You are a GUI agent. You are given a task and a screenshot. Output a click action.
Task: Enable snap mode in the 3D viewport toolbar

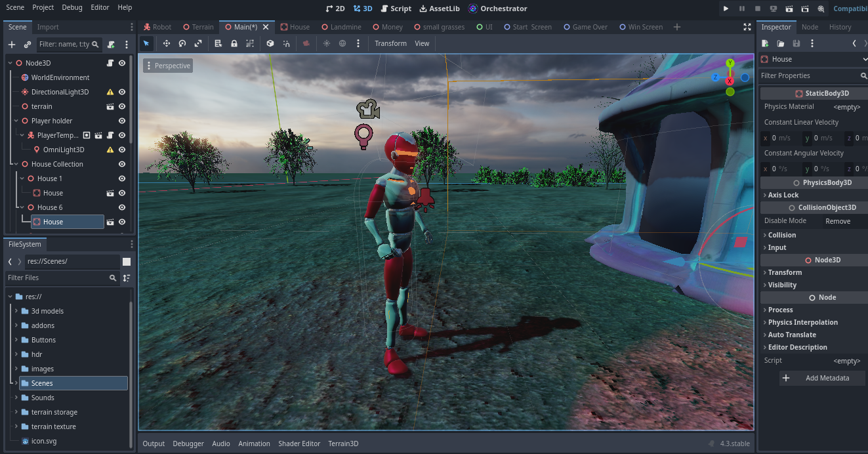[x=286, y=43]
